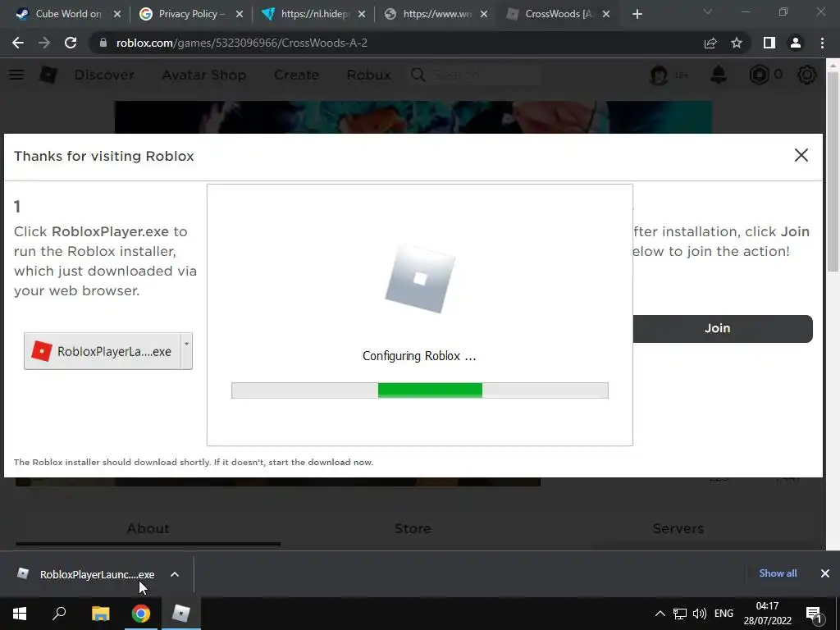Open the browser side panel icon

[769, 43]
